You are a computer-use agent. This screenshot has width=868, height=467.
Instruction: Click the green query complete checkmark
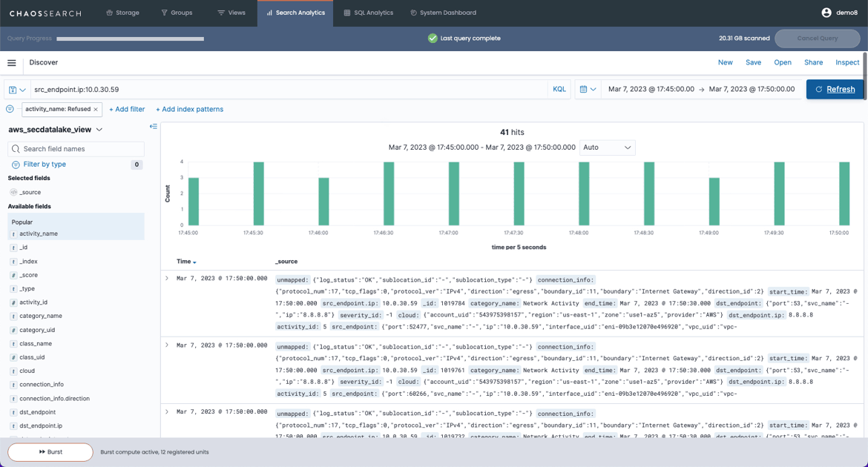(x=433, y=39)
